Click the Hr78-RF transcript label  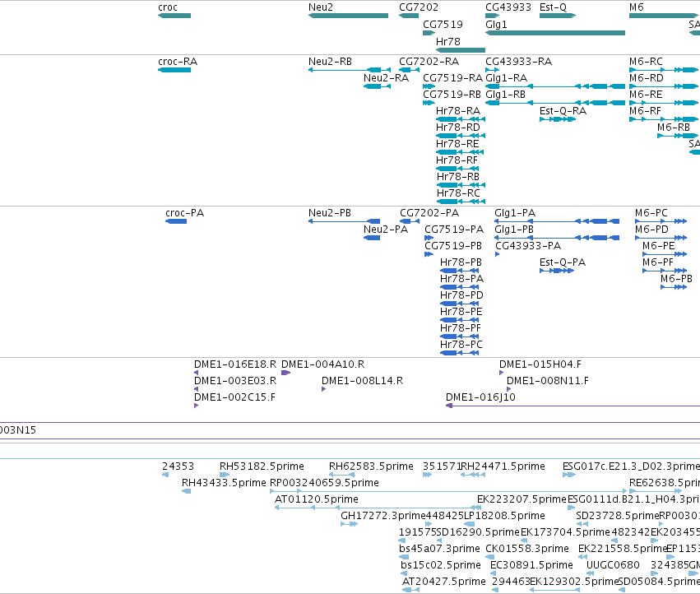[457, 160]
